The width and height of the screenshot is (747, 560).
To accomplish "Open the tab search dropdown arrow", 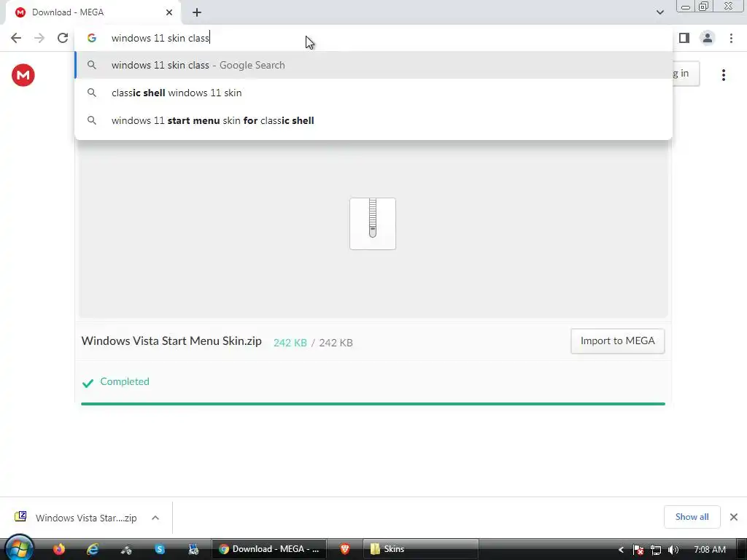I will (x=659, y=12).
